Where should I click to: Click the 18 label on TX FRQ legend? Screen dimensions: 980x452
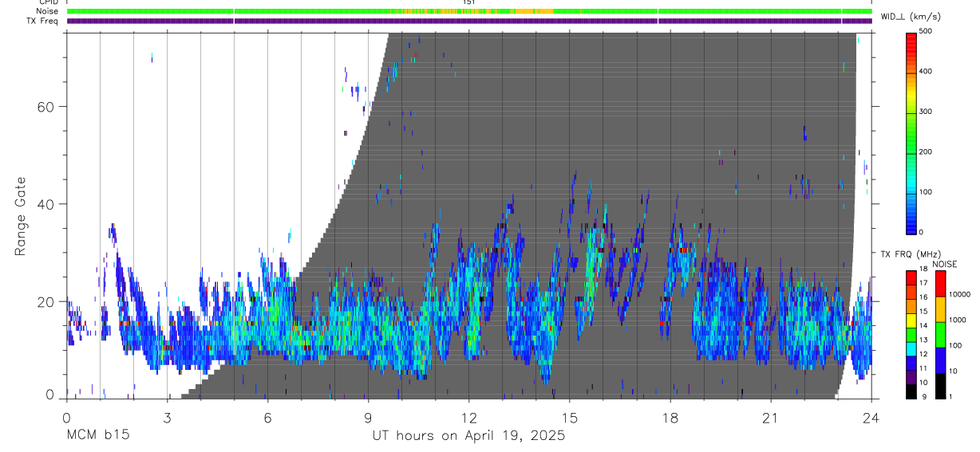(x=923, y=269)
